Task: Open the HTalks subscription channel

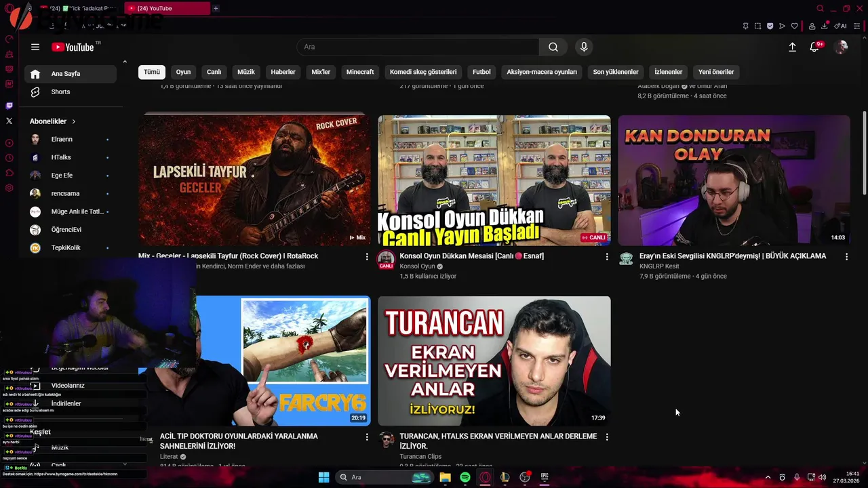Action: point(71,157)
